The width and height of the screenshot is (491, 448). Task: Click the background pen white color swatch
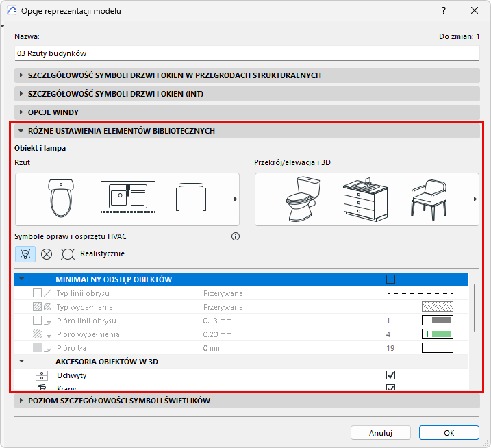pos(438,348)
